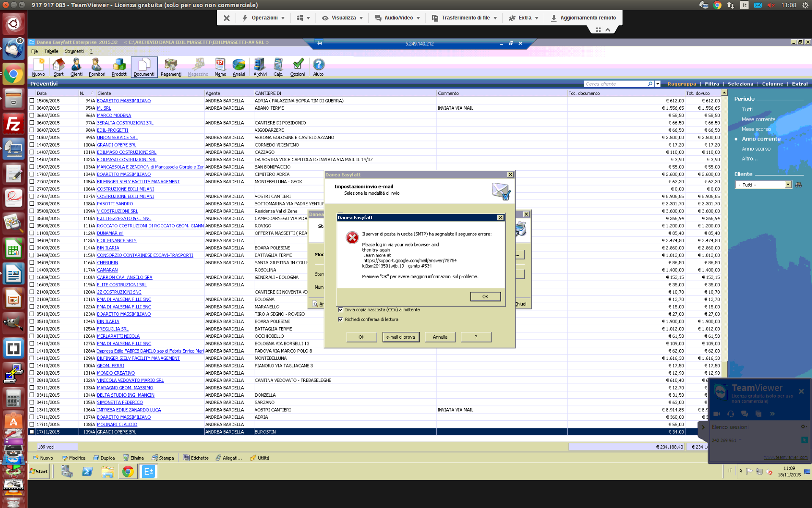Screen dimensions: 812x508
Task: Select the Anno corrente period option
Action: (x=761, y=139)
